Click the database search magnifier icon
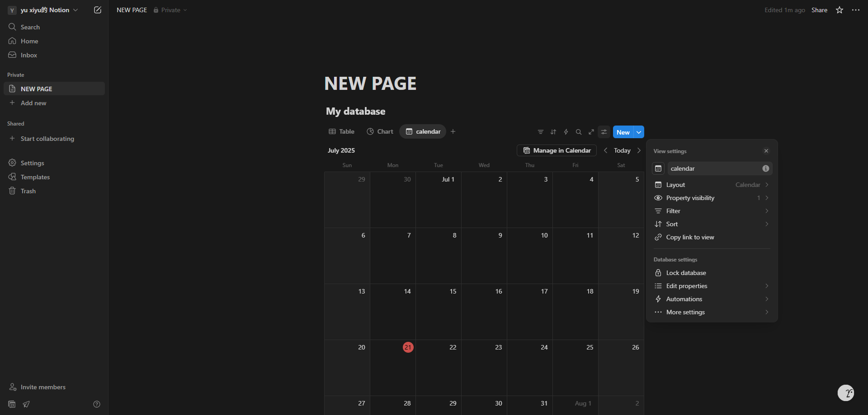868x415 pixels. [x=579, y=132]
